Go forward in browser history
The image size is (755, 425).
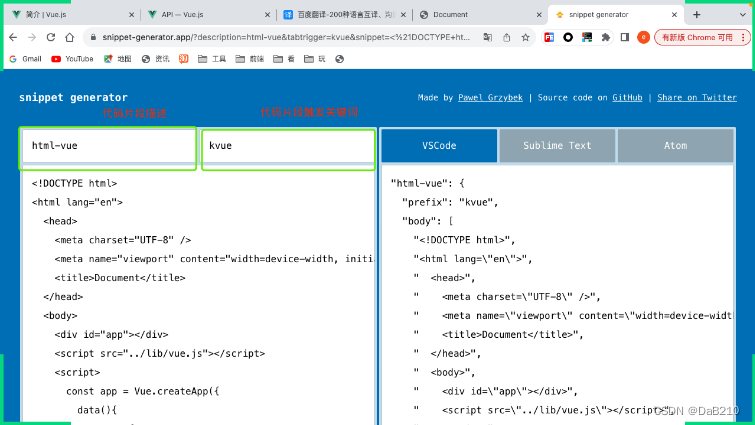pyautogui.click(x=32, y=37)
